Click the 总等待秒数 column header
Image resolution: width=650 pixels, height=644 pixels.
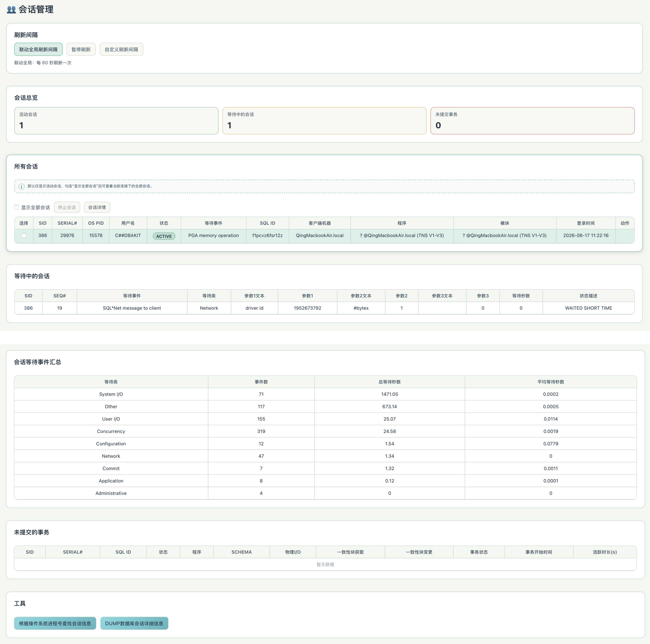390,382
